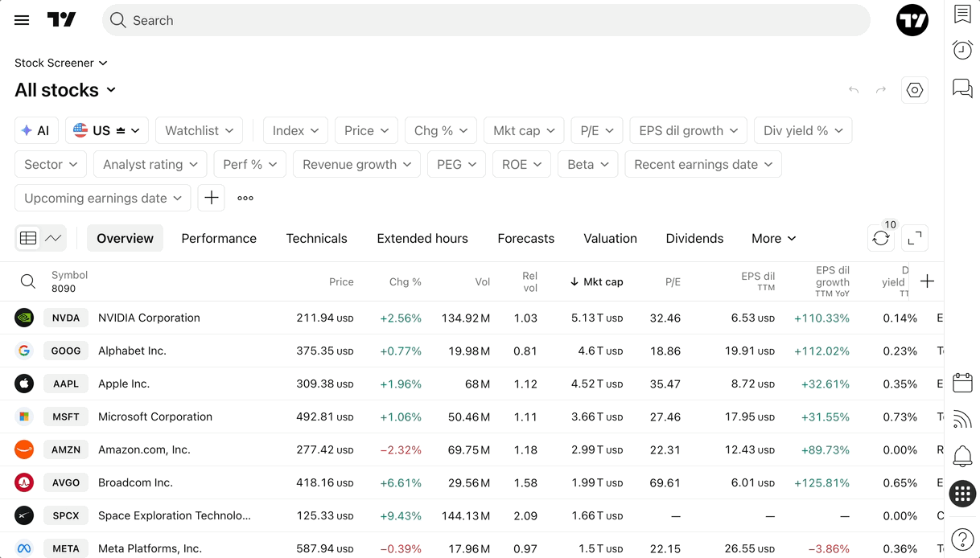Image resolution: width=980 pixels, height=558 pixels.
Task: Open the watchlist panel icon
Action: [962, 14]
